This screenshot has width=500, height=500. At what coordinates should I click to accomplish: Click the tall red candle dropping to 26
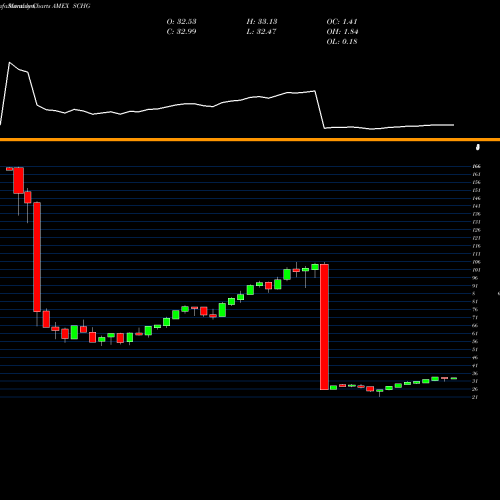click(324, 327)
